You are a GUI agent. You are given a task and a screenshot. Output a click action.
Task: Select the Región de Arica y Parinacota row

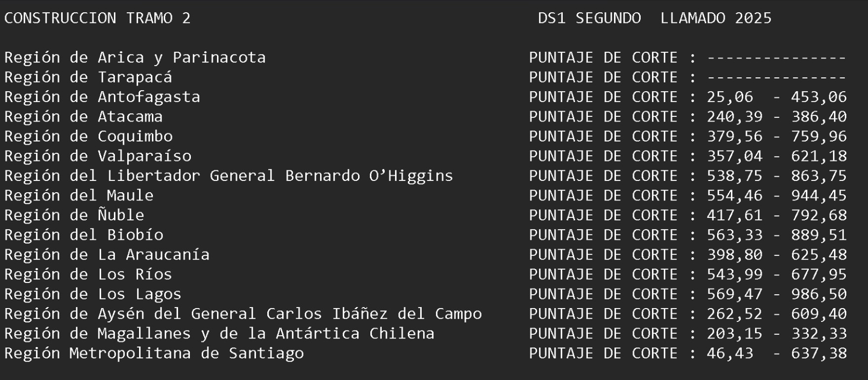pos(135,58)
